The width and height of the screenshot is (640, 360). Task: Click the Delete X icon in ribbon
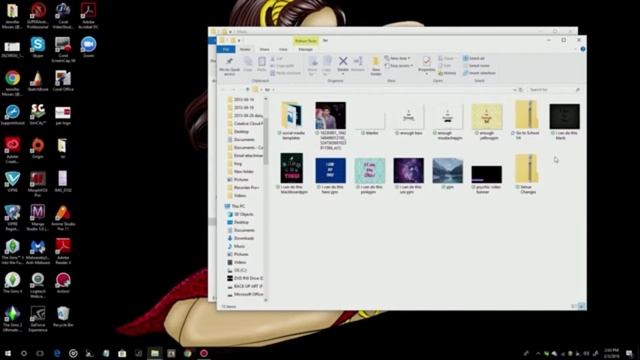point(343,61)
